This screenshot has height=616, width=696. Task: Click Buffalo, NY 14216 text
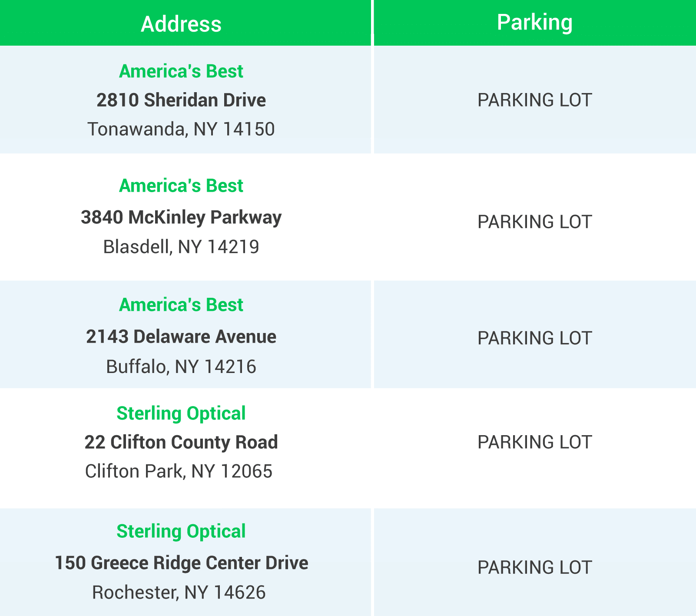[181, 366]
